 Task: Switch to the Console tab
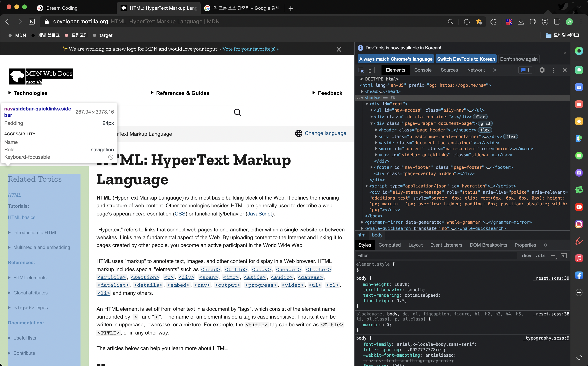(x=423, y=70)
